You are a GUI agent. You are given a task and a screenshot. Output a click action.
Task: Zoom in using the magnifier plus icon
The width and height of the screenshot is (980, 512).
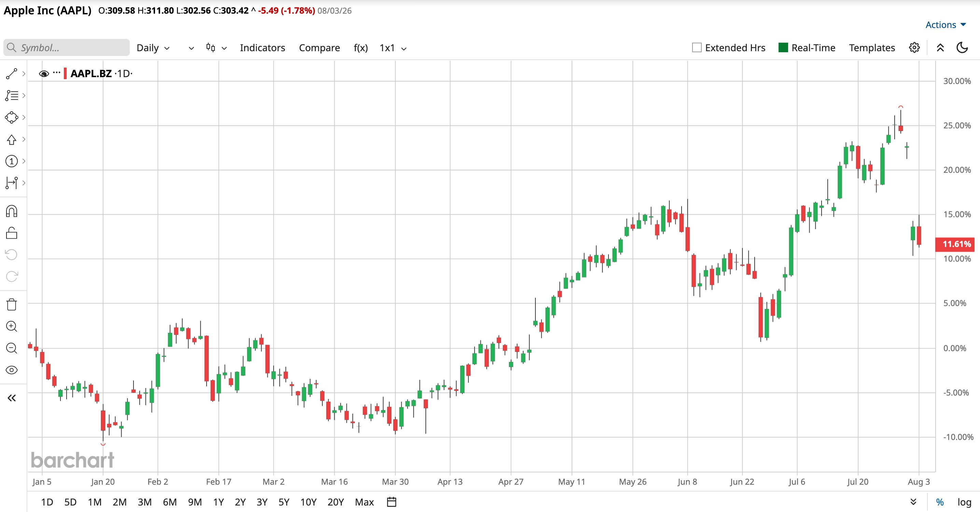pos(11,326)
